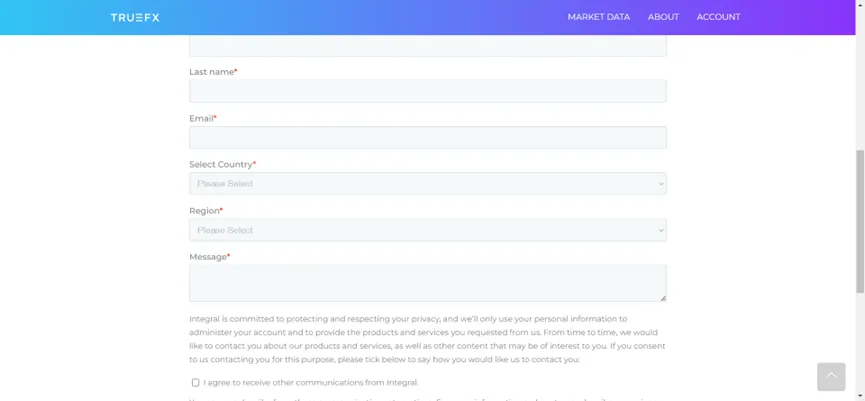
Task: Open the Select Country dropdown
Action: tap(428, 184)
